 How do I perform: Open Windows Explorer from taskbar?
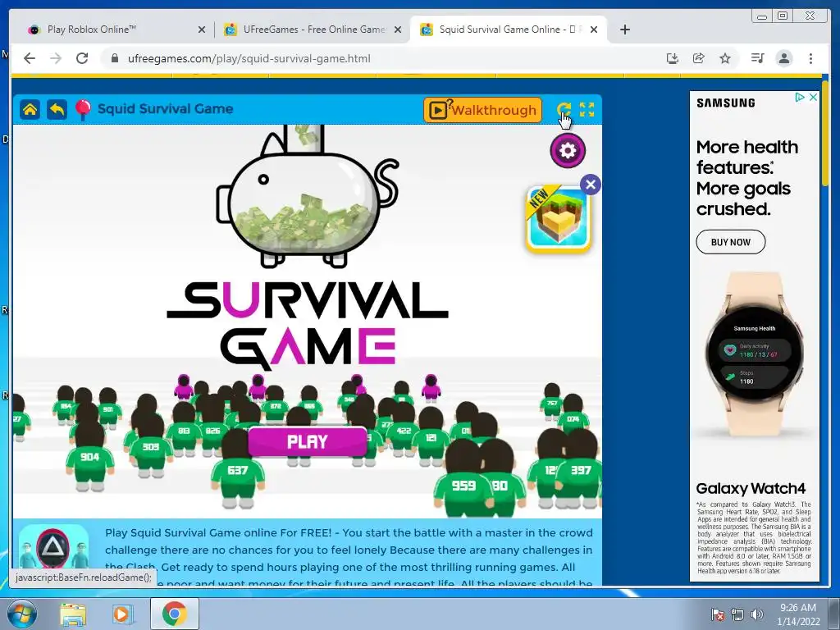coord(73,614)
